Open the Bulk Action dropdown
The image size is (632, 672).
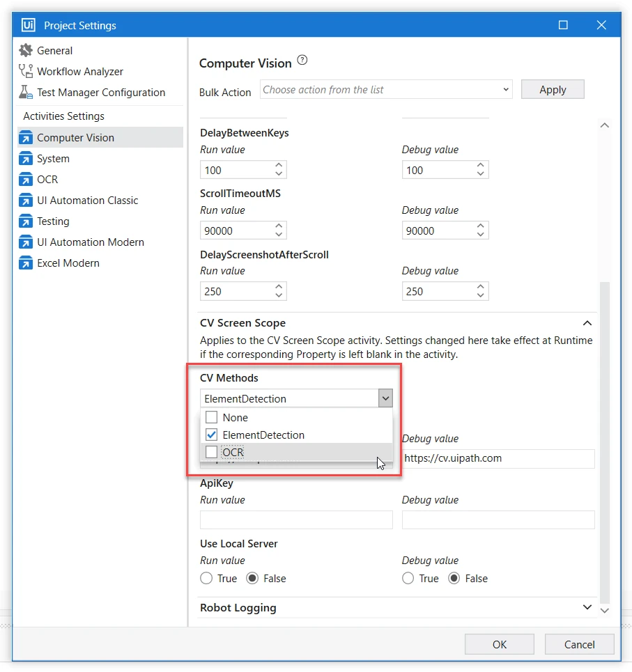386,89
